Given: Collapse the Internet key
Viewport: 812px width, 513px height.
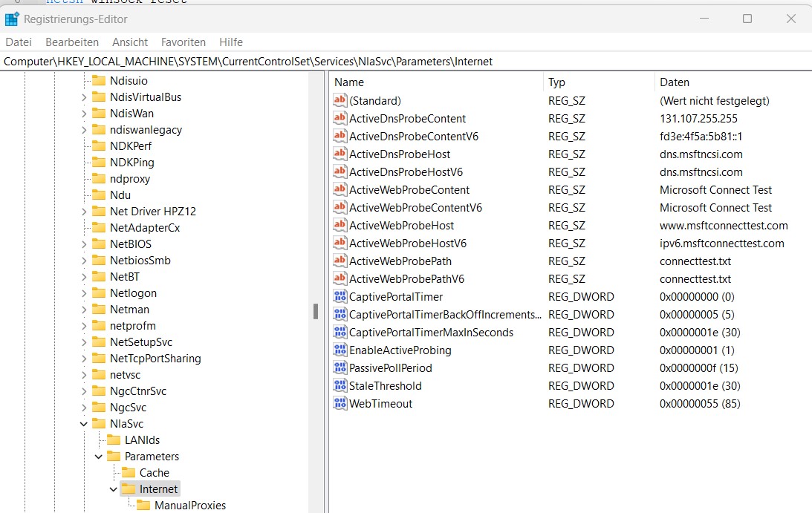Looking at the screenshot, I should pyautogui.click(x=114, y=489).
